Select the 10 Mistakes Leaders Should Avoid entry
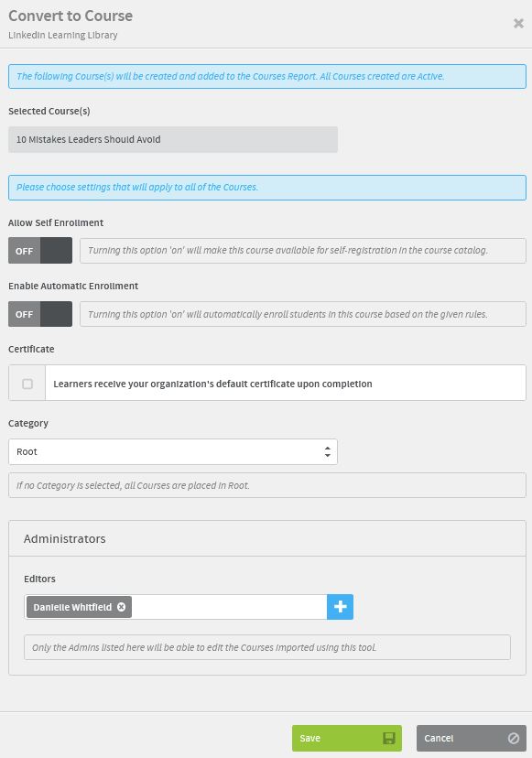Image resolution: width=532 pixels, height=758 pixels. point(173,140)
